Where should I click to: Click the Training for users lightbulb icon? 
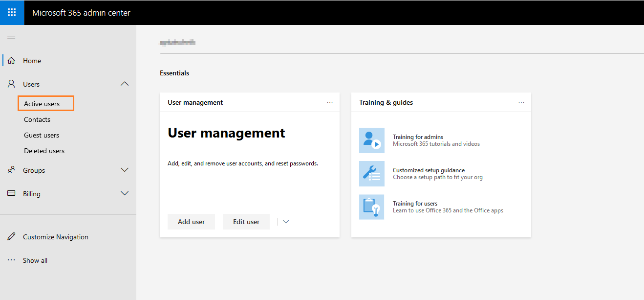point(372,207)
